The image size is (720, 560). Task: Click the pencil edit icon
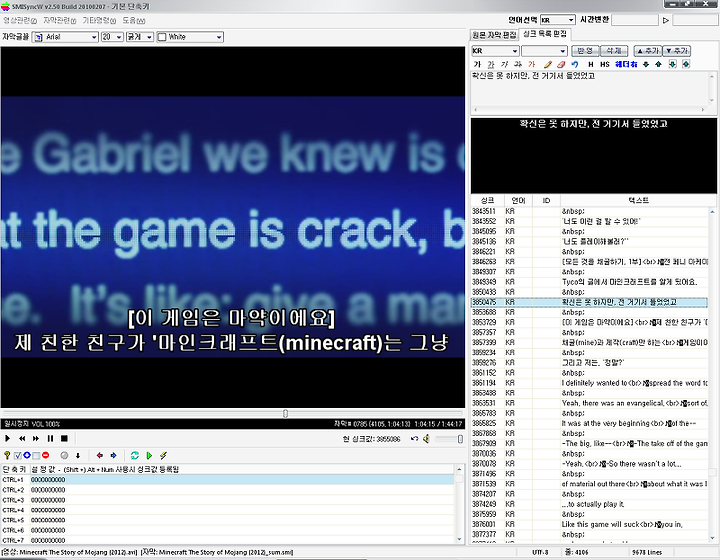click(x=547, y=64)
